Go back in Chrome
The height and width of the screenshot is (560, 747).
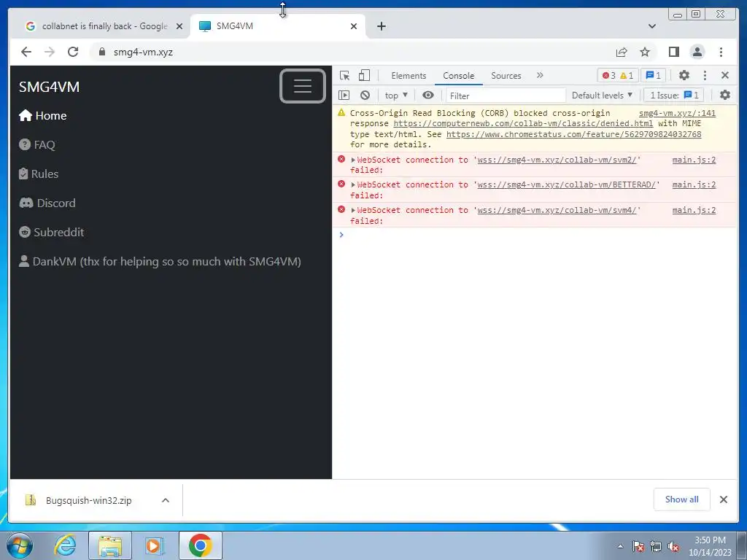pyautogui.click(x=26, y=52)
